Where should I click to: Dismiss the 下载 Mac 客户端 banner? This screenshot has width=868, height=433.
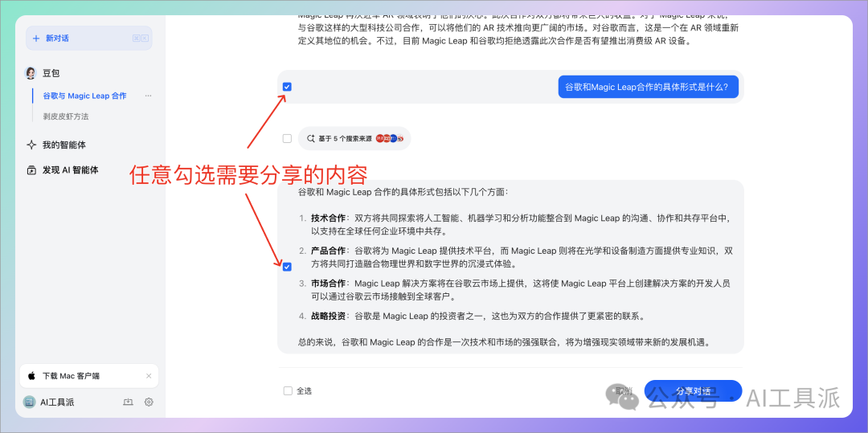pyautogui.click(x=149, y=376)
